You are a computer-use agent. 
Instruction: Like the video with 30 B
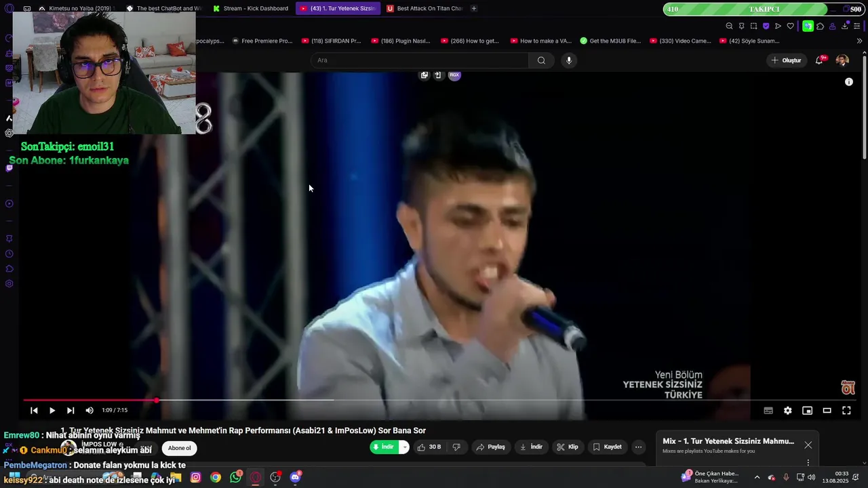(430, 447)
